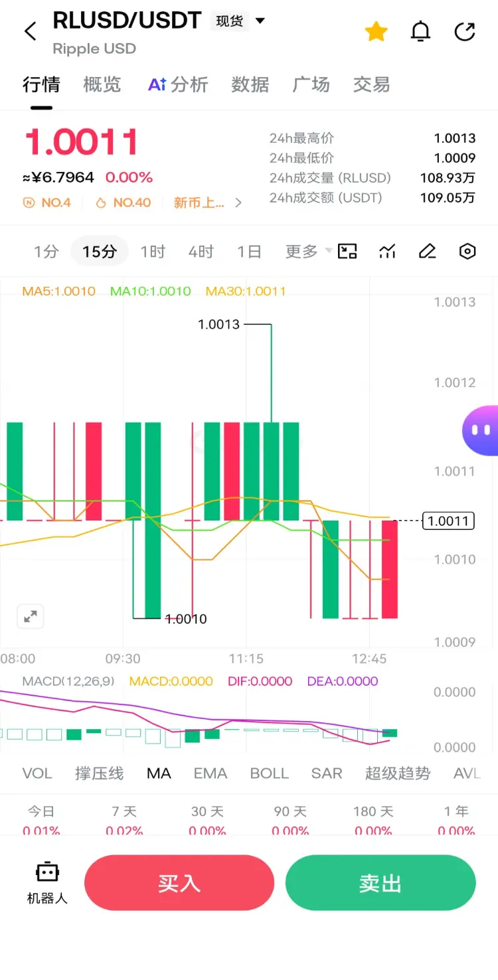Tap the DEA:0.0000 value
498x980 pixels.
342,681
